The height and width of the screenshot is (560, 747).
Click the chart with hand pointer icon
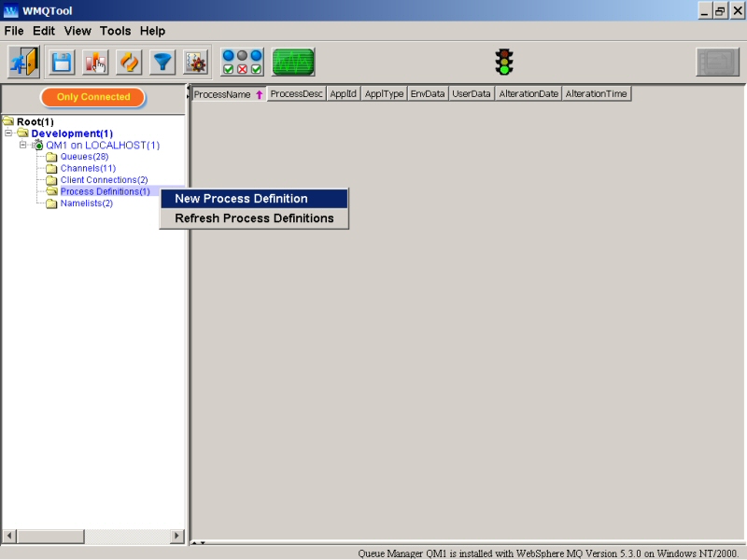[95, 63]
